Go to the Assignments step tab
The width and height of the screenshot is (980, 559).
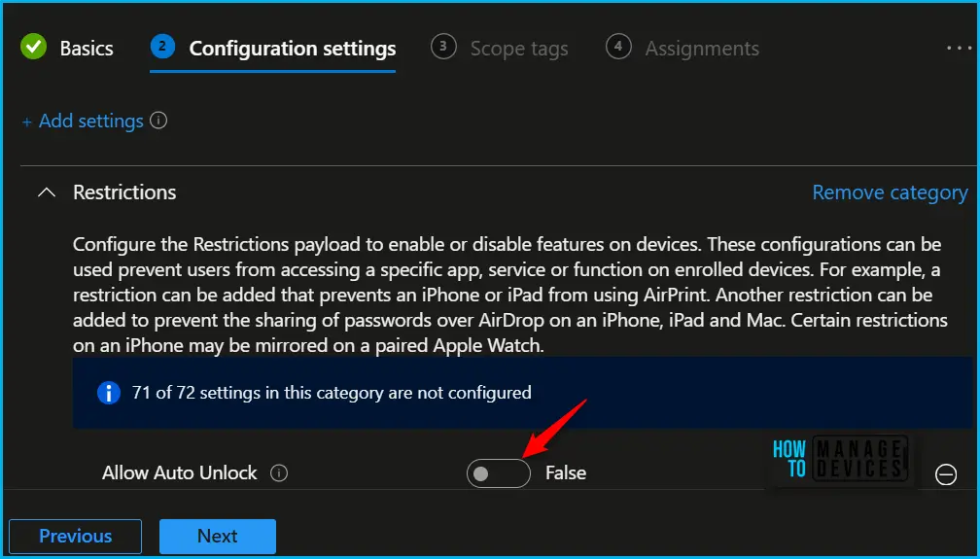(x=702, y=49)
